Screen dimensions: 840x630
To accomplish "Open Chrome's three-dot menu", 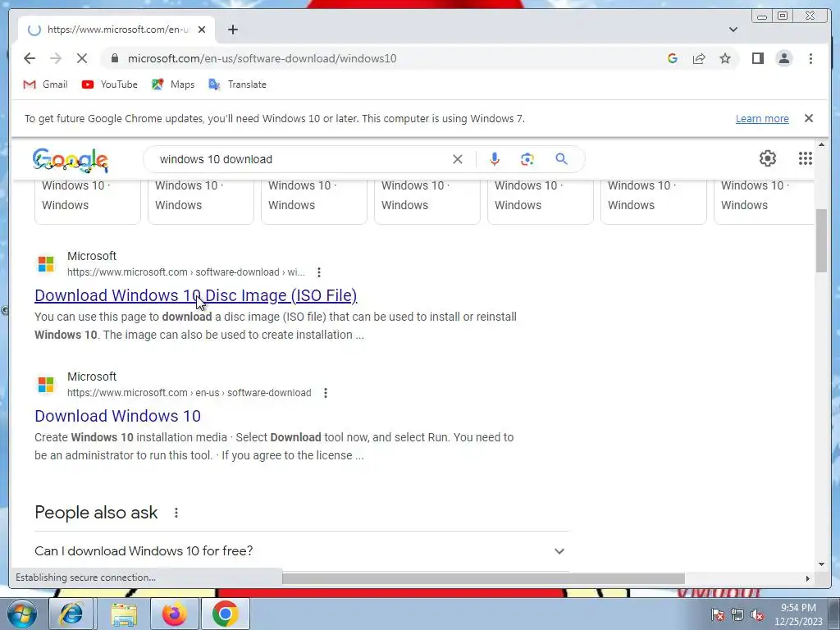I will pos(810,58).
